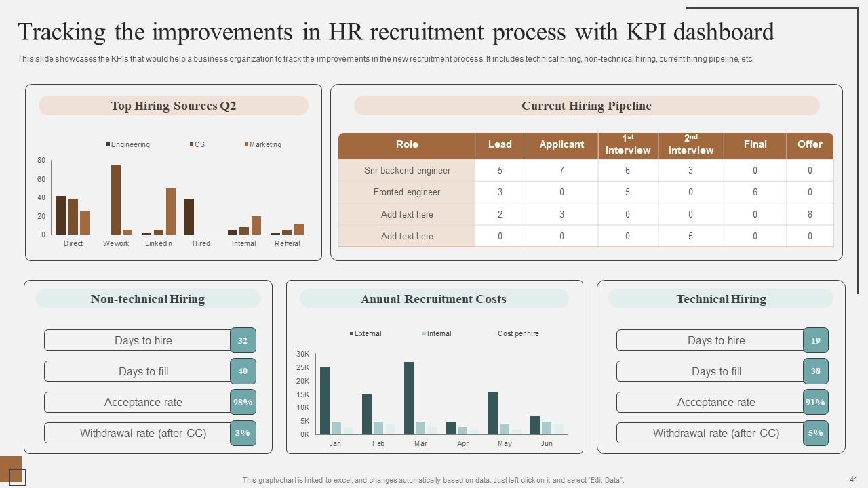Image resolution: width=868 pixels, height=488 pixels.
Task: Click the slide title text
Action: (396, 32)
